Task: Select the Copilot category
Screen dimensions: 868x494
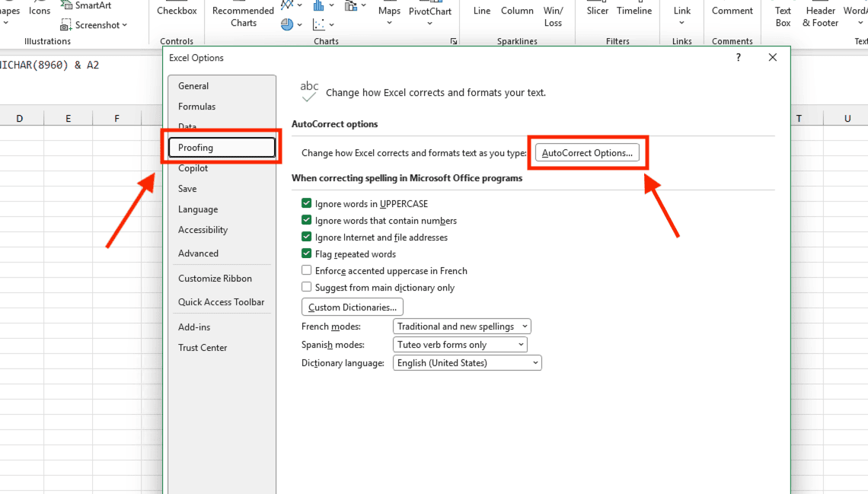Action: 222,168
